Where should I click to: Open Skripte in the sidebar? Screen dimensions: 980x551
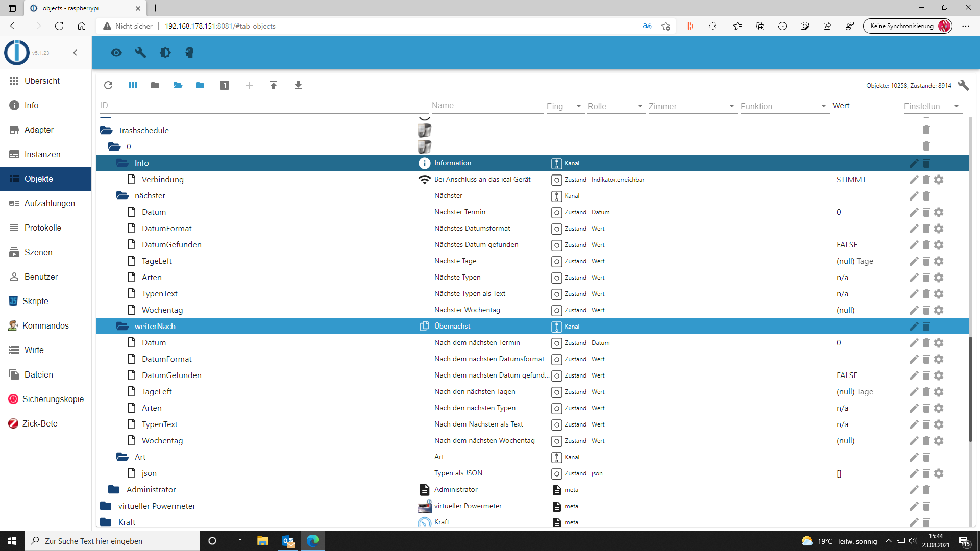(x=35, y=301)
